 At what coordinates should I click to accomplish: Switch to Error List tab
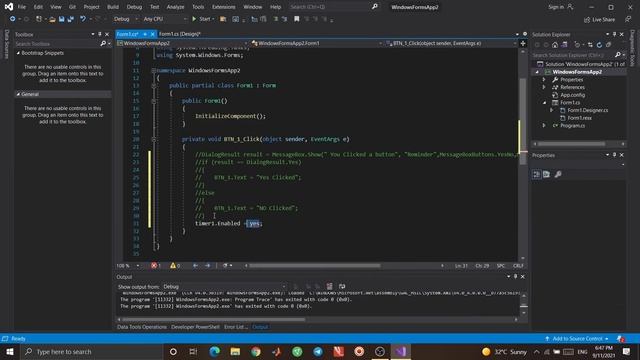click(x=236, y=327)
